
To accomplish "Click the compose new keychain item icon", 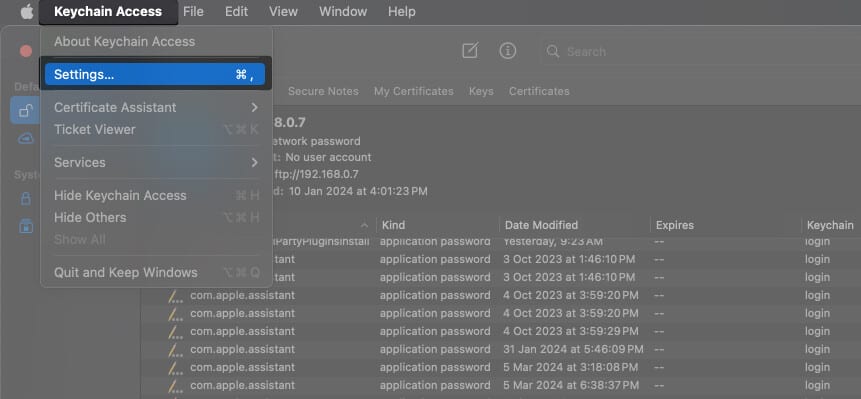I will [x=470, y=51].
